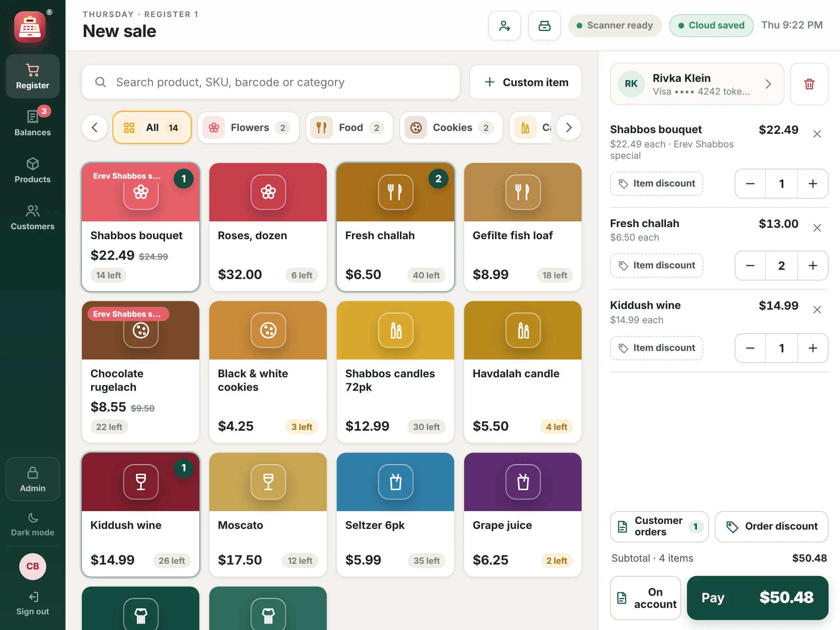This screenshot has height=630, width=840.
Task: Remove Kiddush wine from the cart
Action: point(817,310)
